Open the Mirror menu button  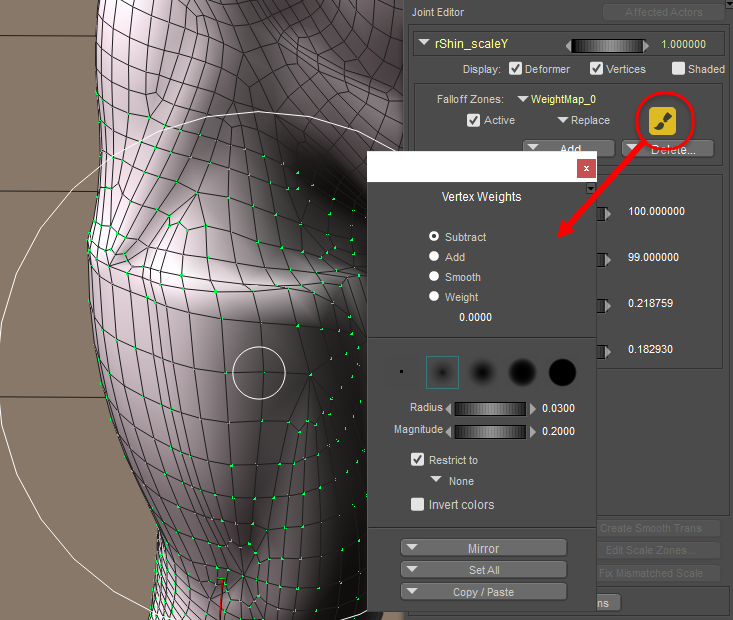point(484,548)
